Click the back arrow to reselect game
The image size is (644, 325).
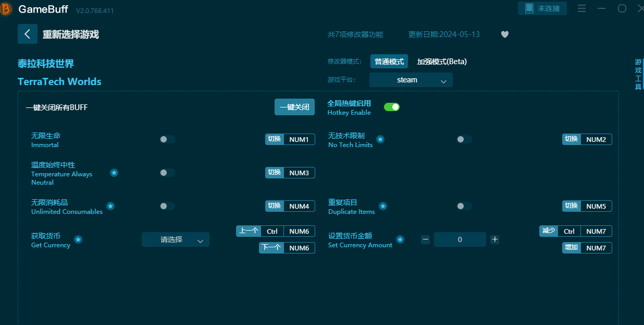click(x=27, y=34)
